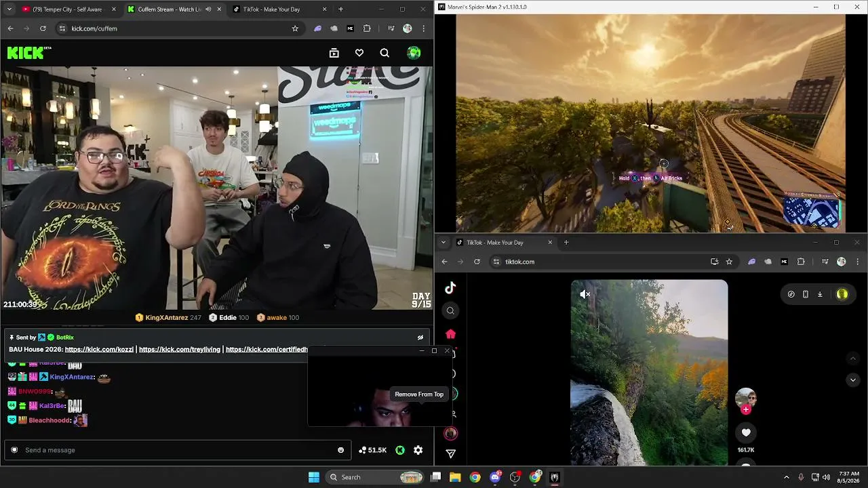Open TikTok logo in sidebar
The width and height of the screenshot is (868, 488).
coord(450,288)
